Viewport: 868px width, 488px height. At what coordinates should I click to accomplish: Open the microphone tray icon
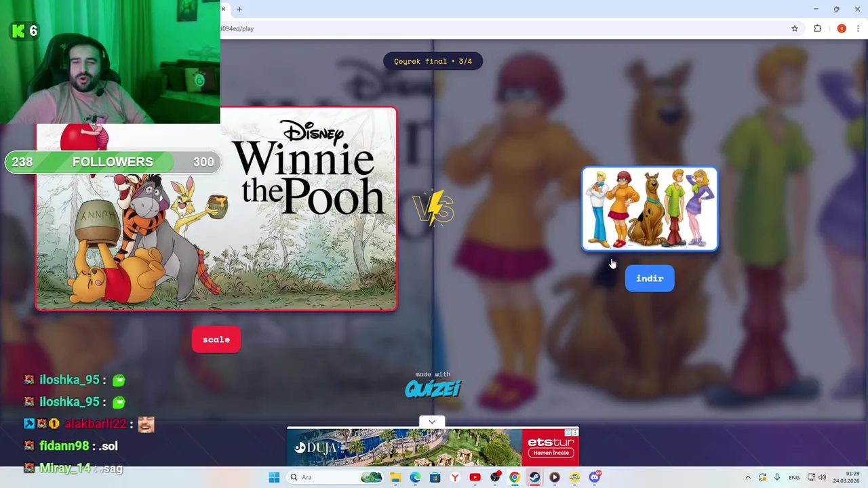(777, 477)
